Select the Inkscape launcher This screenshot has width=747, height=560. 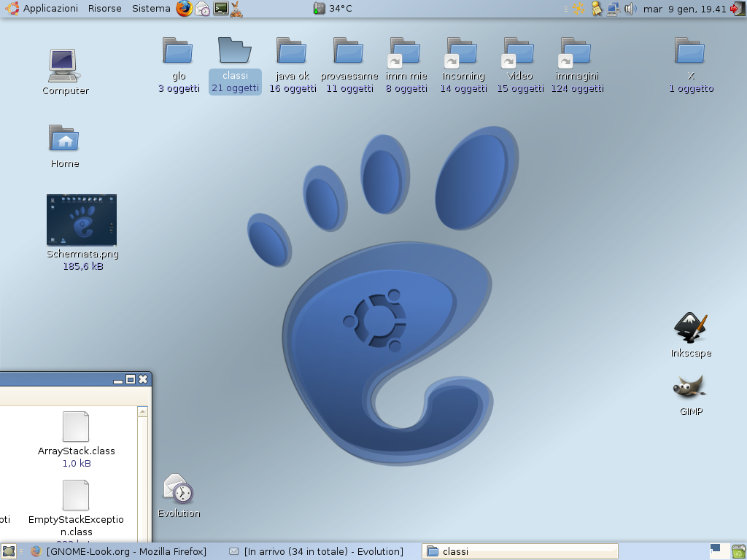[691, 327]
